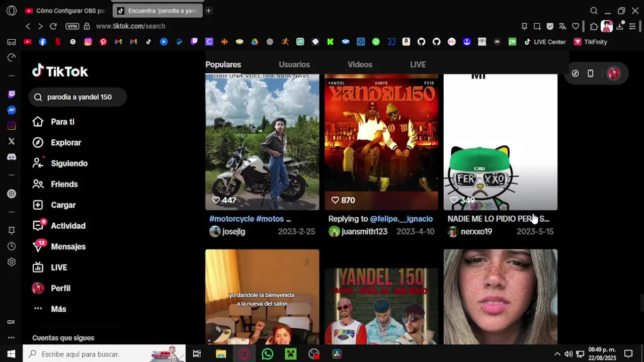The width and height of the screenshot is (644, 362).
Task: Open WhatsApp from the taskbar
Action: pos(267,354)
